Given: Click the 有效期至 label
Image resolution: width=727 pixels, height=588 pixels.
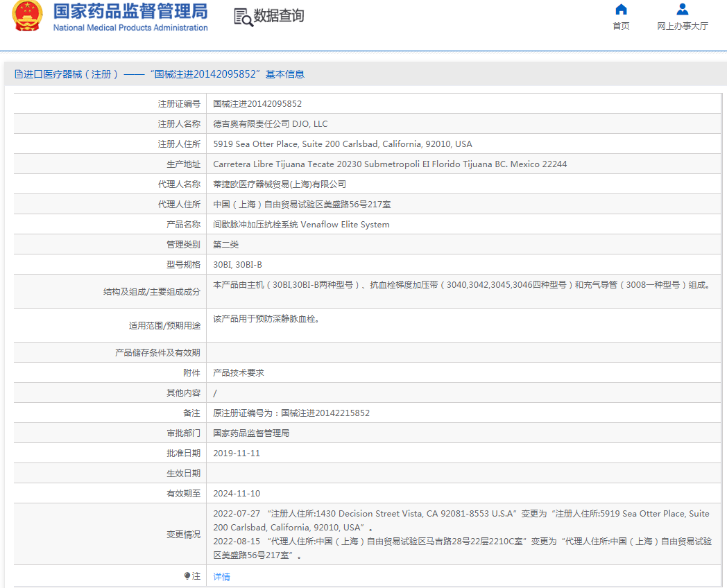Looking at the screenshot, I should (x=183, y=494).
